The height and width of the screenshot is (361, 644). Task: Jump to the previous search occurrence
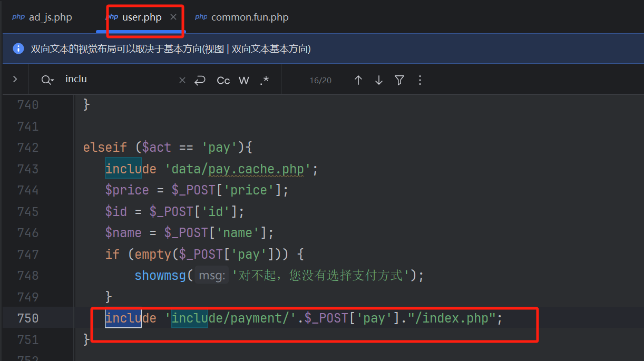358,80
